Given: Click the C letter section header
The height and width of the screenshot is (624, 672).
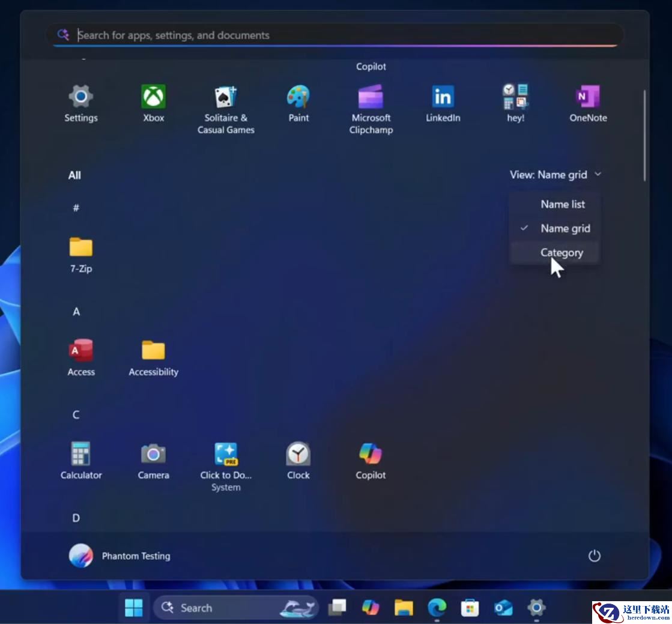Looking at the screenshot, I should 76,415.
